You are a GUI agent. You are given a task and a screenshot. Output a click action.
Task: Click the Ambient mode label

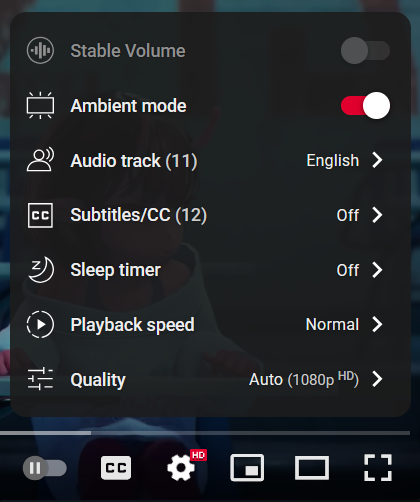[x=128, y=106]
